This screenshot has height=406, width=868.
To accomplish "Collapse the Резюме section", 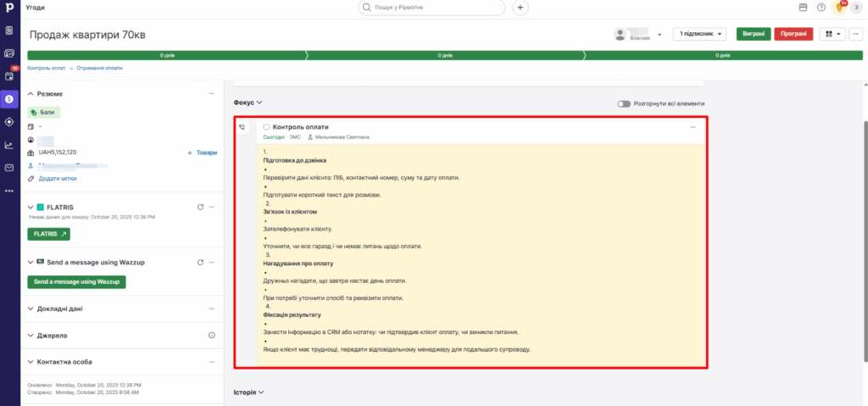I will pyautogui.click(x=31, y=93).
